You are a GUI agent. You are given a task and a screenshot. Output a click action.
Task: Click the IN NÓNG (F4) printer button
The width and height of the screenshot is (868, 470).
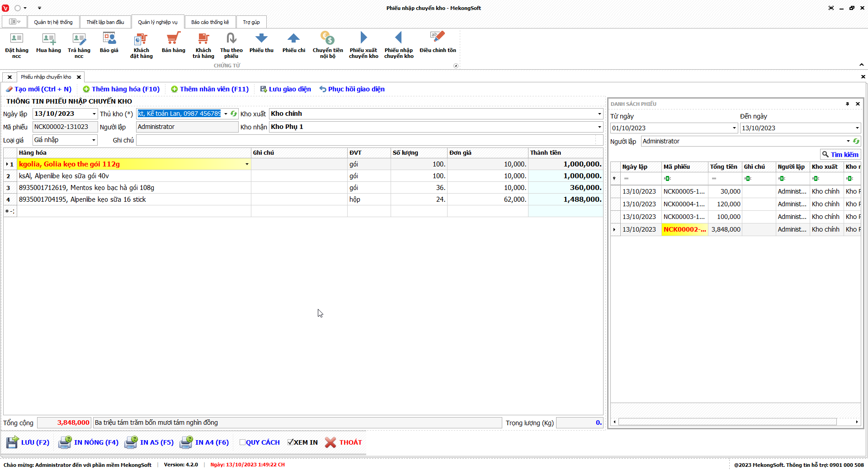coord(89,442)
